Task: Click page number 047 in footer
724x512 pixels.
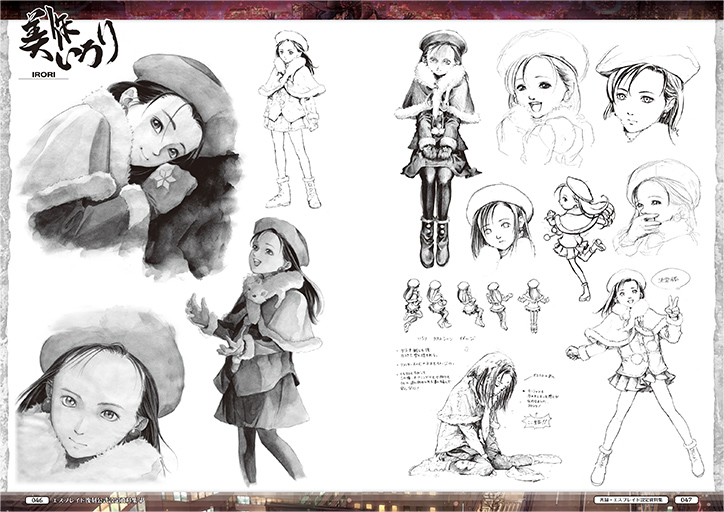Action: (x=686, y=500)
